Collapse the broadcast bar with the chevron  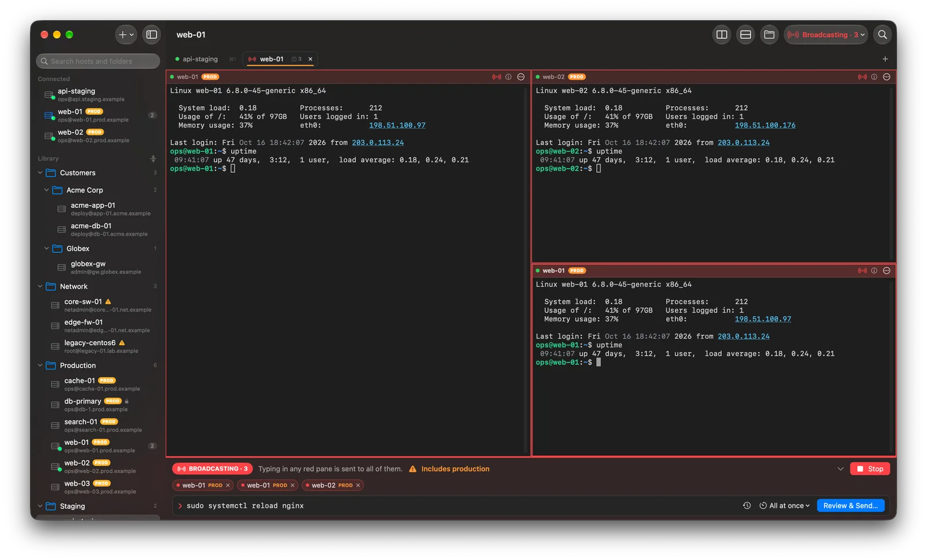[x=841, y=469]
